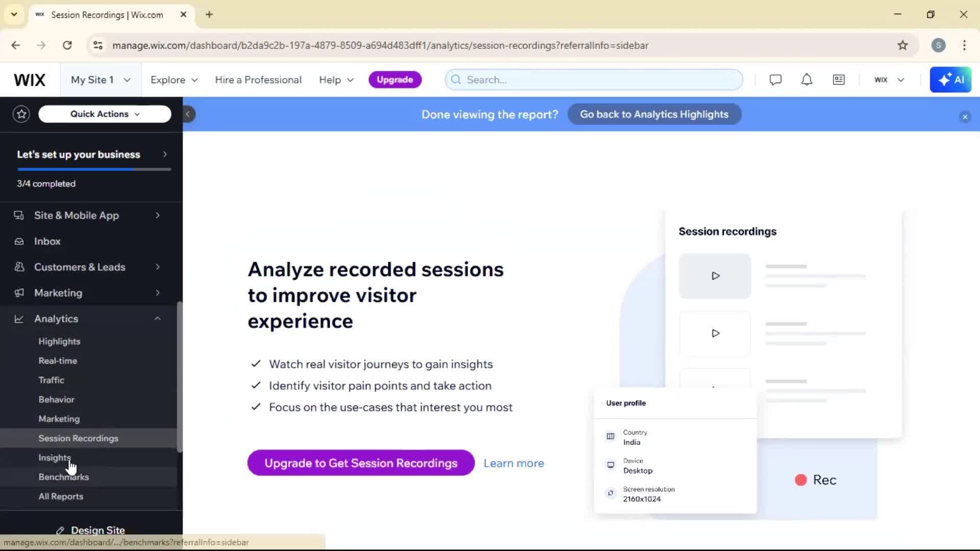Open the Explore menu
Image resolution: width=980 pixels, height=551 pixels.
pos(174,80)
